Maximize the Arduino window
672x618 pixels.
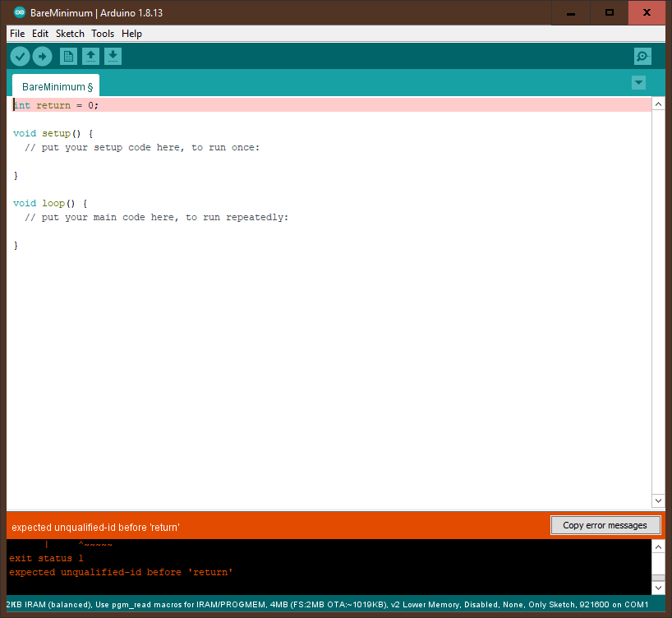pyautogui.click(x=609, y=13)
